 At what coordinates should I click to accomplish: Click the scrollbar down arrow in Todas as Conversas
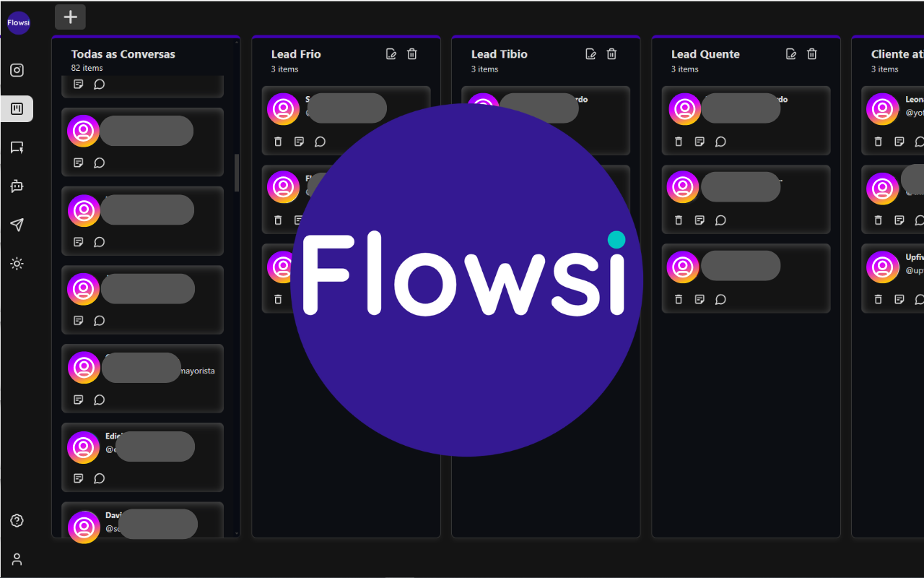tap(237, 534)
